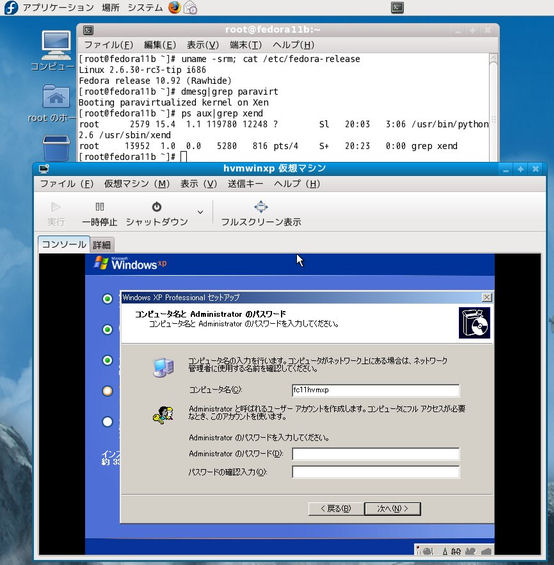554x565 pixels.
Task: Select the second green setup step indicator
Action: tap(107, 329)
